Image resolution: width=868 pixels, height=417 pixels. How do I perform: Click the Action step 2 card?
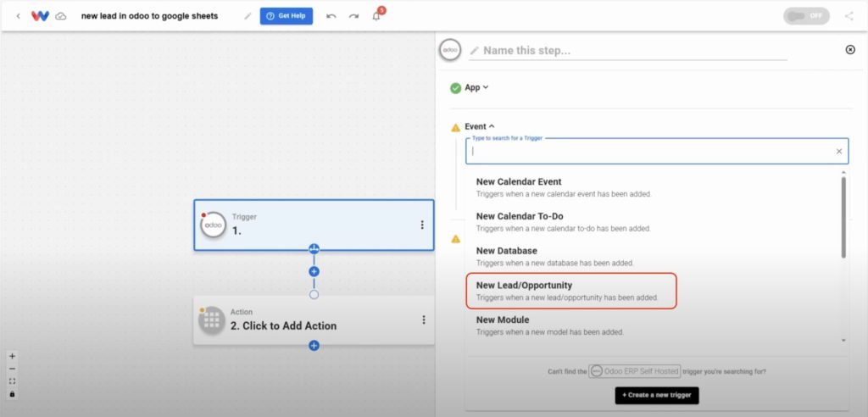click(314, 320)
